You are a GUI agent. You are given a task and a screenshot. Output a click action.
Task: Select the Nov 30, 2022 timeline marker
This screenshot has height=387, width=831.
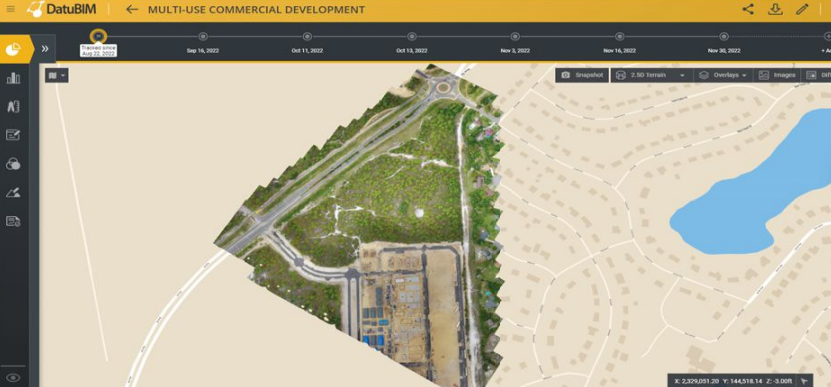(724, 37)
